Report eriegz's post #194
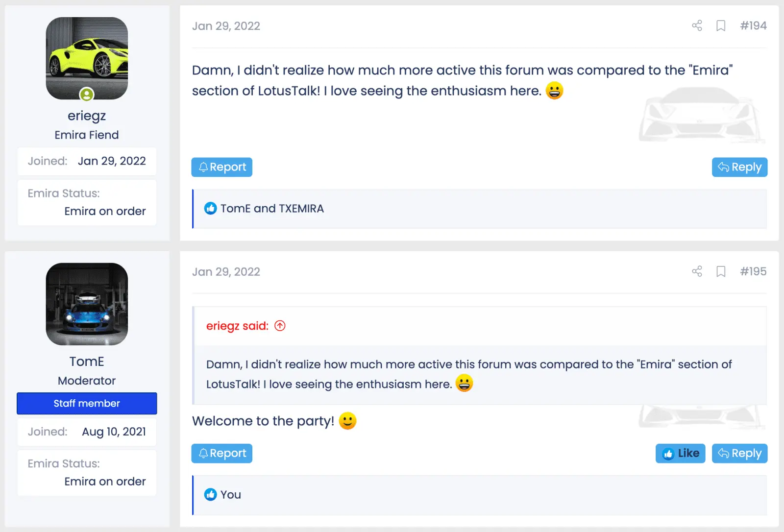The width and height of the screenshot is (784, 532). tap(222, 167)
